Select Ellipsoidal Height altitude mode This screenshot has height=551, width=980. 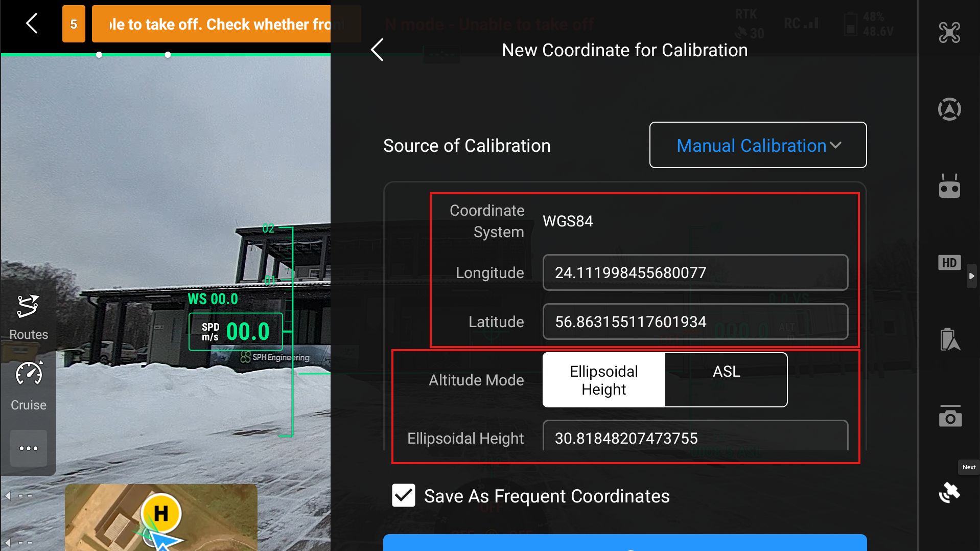[x=604, y=380]
